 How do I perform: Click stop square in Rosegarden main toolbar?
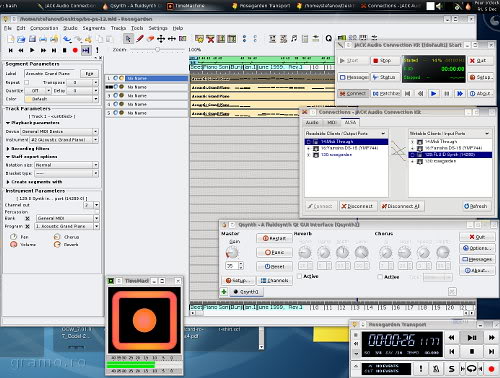coord(65,50)
